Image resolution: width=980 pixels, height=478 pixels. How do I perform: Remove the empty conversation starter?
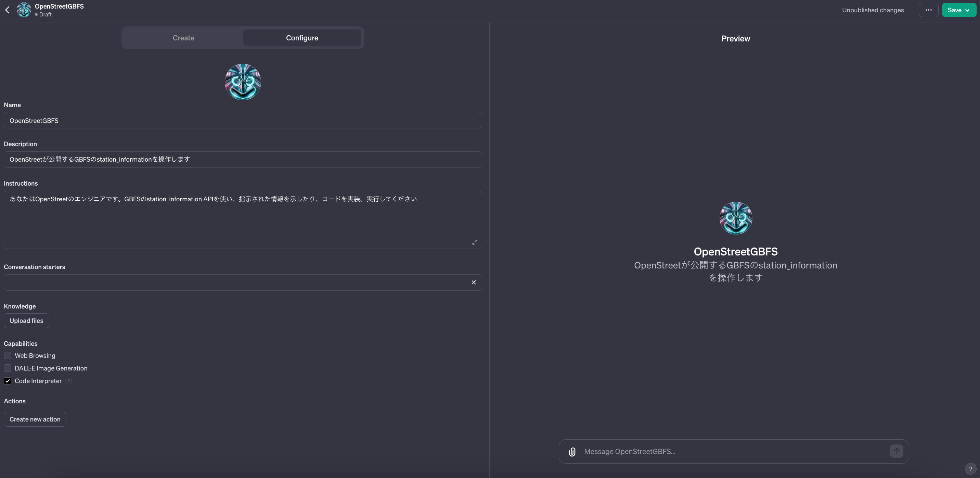(474, 282)
